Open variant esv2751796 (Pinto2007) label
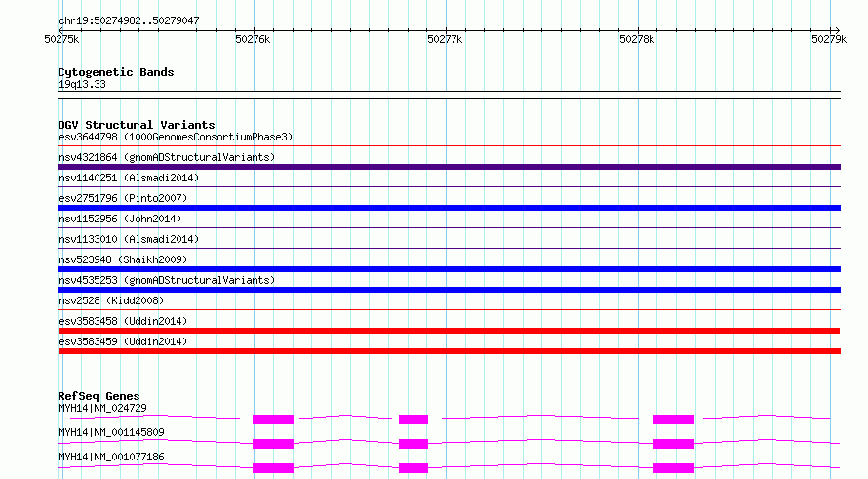 tap(123, 198)
